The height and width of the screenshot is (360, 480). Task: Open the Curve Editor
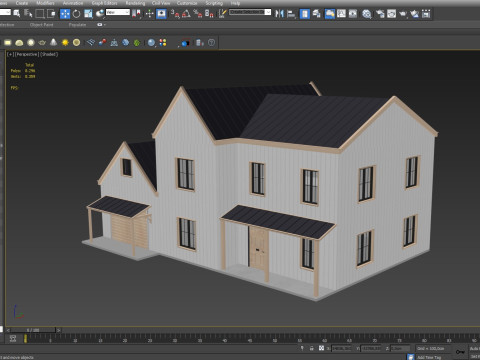pyautogui.click(x=341, y=14)
